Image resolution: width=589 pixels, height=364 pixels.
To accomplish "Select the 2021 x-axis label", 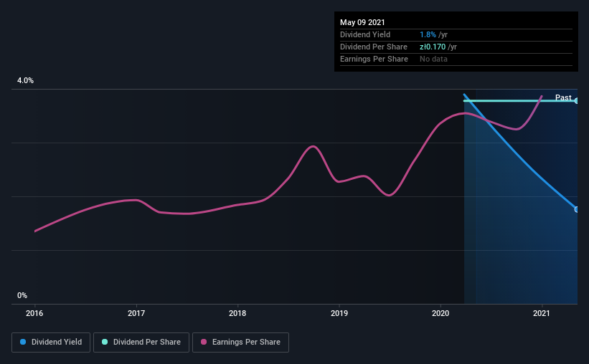I will click(x=542, y=313).
